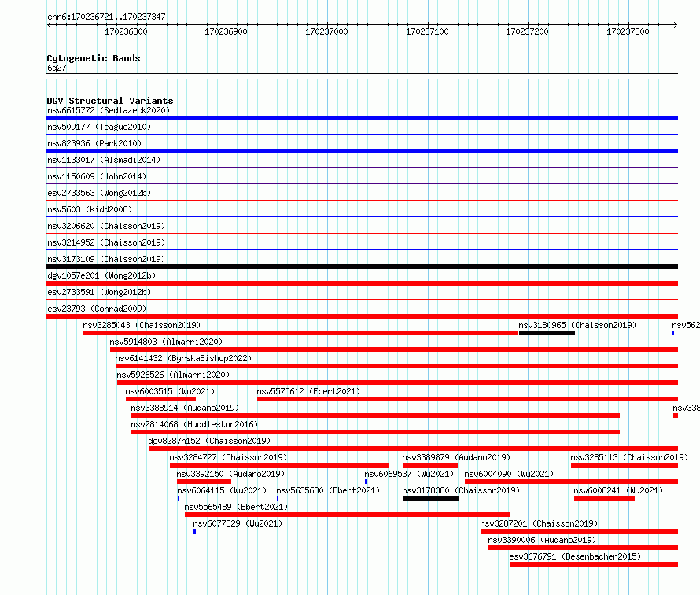Viewport: 700px width, 595px height.
Task: Open the nsv5575612 (Ebert2021) label
Action: pyautogui.click(x=308, y=391)
